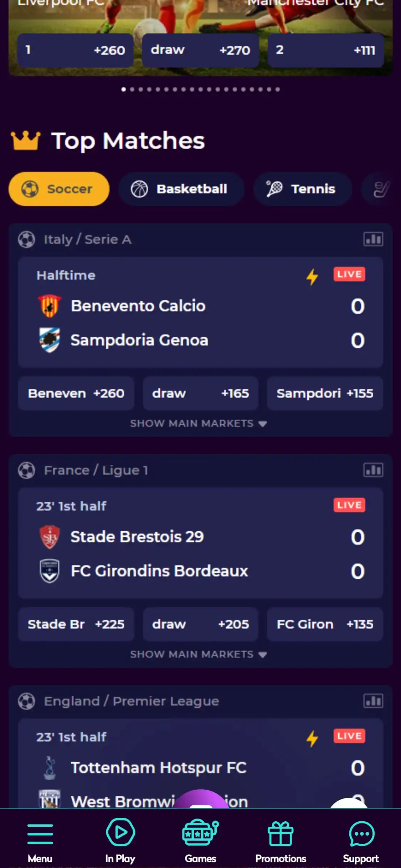Expand Show Main Markets under Stade Brestois match

click(x=199, y=654)
